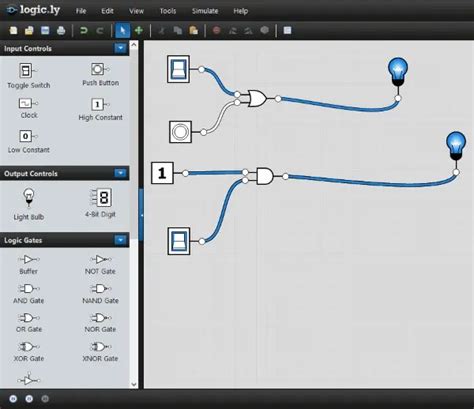The width and height of the screenshot is (474, 409).
Task: Select XOR Gate from Logic Gates
Action: pos(29,351)
